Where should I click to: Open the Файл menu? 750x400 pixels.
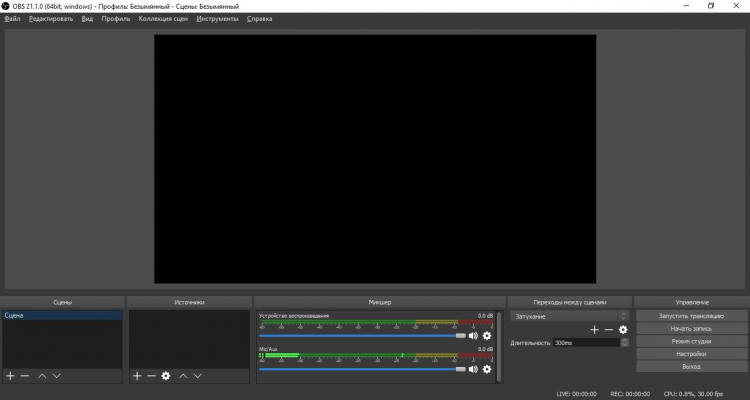click(x=12, y=19)
